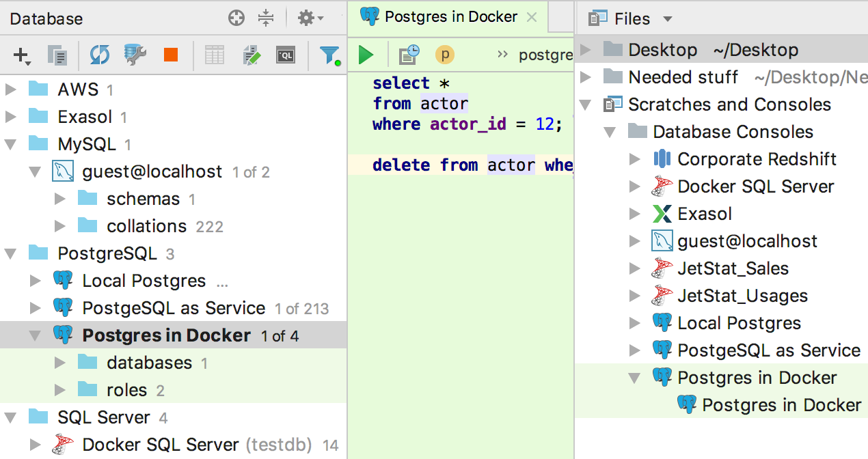Expand the AWS folder

point(10,89)
